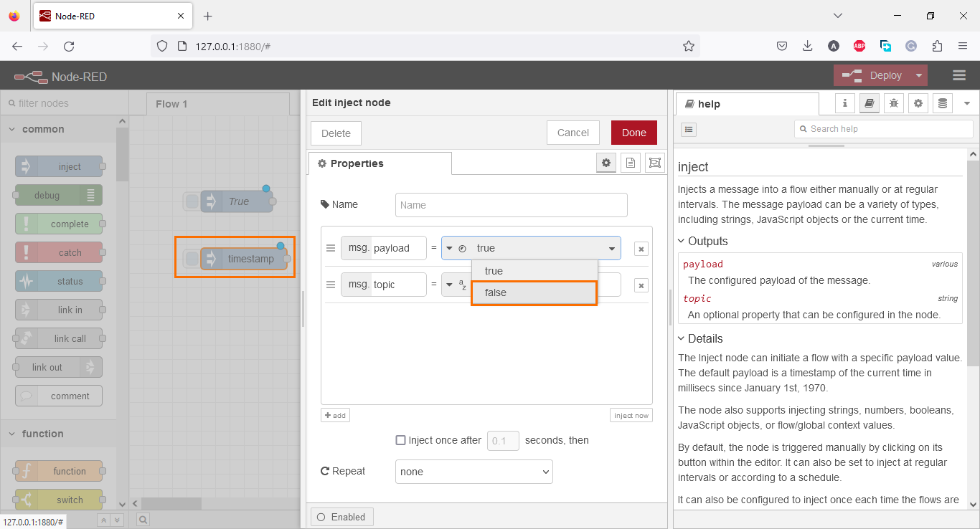Save to Pocket icon in toolbar
The width and height of the screenshot is (980, 529).
click(782, 46)
